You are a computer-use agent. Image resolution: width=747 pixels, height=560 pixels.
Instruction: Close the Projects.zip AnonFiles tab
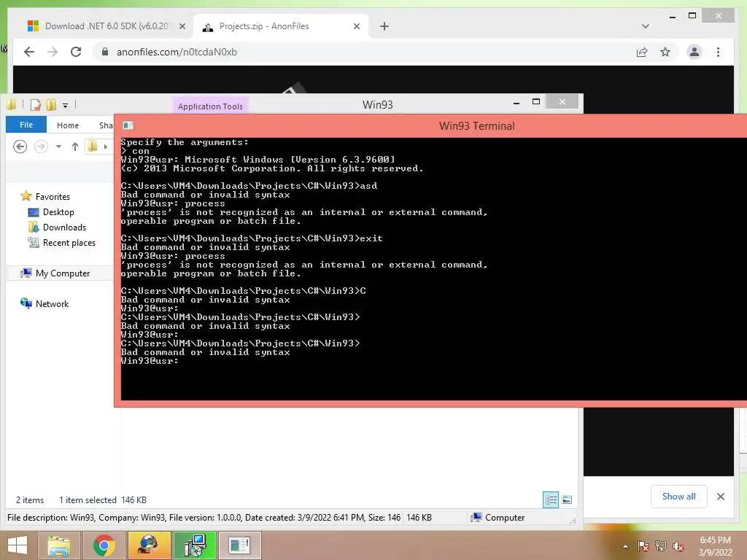tap(356, 26)
